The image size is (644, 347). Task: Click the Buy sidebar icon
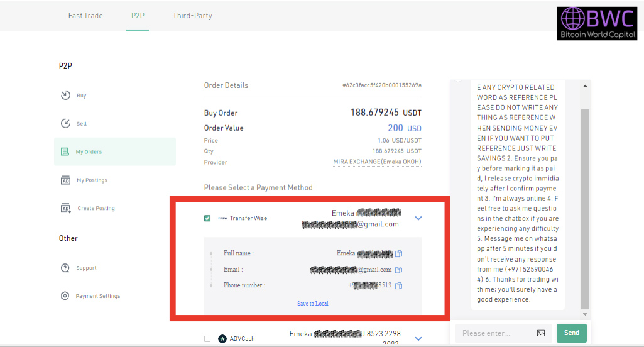pyautogui.click(x=65, y=96)
